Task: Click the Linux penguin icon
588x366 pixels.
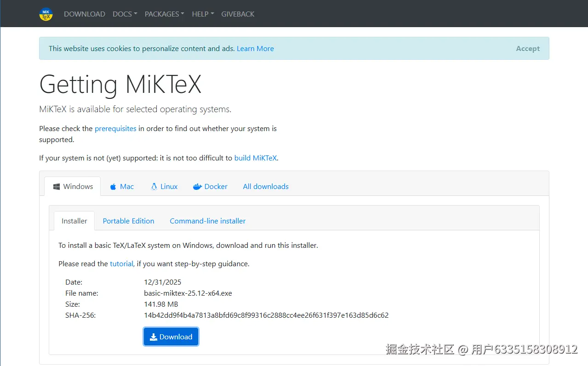Action: pyautogui.click(x=154, y=187)
